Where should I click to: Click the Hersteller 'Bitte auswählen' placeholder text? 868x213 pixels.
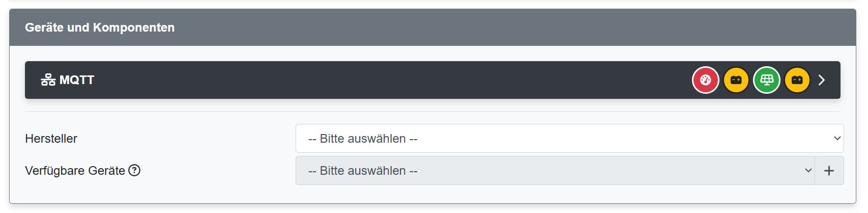coord(363,139)
